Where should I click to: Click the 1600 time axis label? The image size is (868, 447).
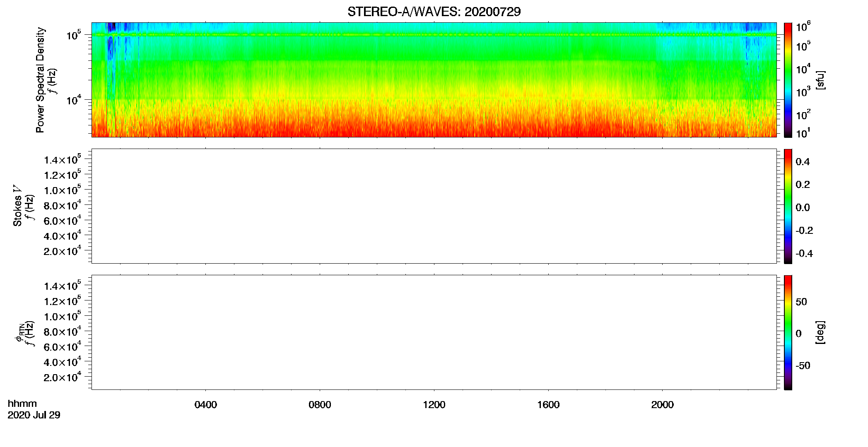tap(548, 405)
